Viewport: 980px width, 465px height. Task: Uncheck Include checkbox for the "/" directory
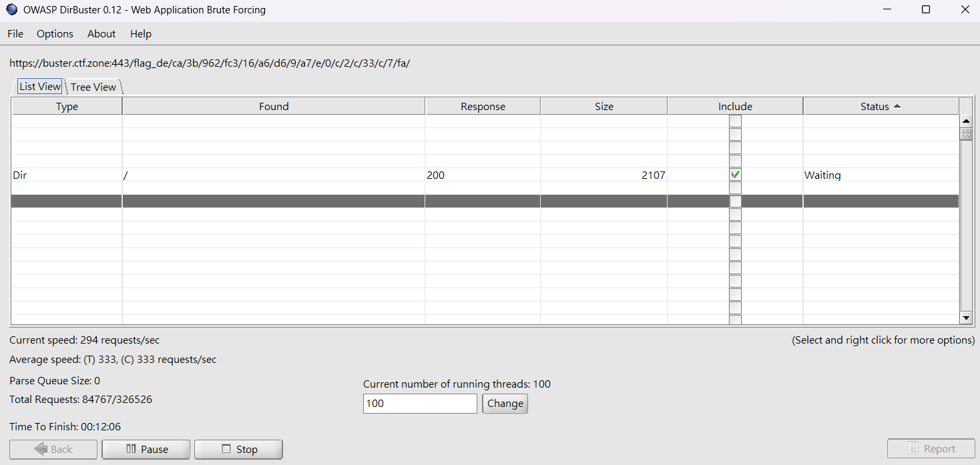(x=735, y=175)
